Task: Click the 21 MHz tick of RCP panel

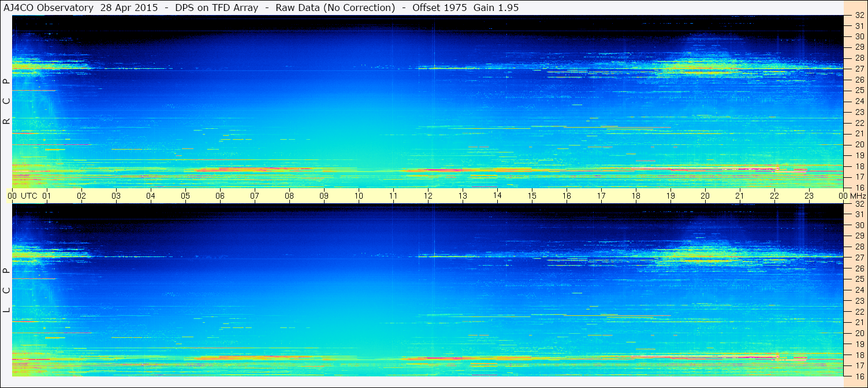Action: coord(859,133)
